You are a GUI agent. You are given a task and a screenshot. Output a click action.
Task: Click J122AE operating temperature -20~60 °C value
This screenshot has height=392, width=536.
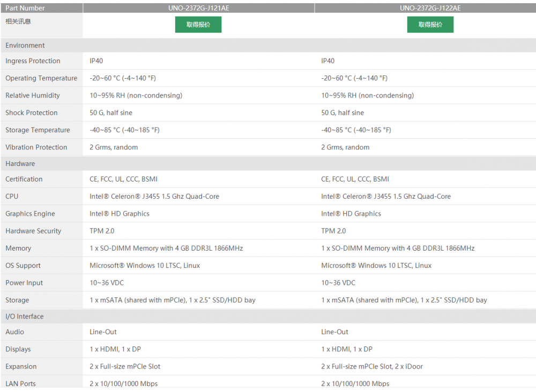pos(354,78)
